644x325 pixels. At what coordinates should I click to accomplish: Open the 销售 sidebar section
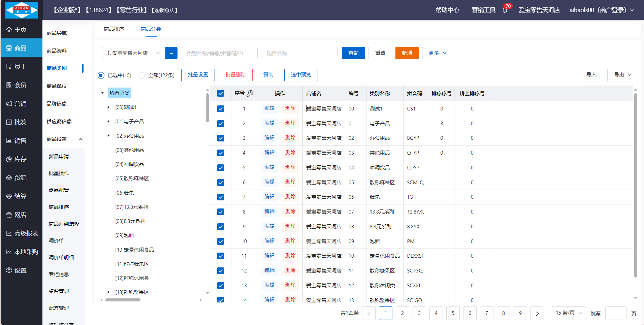21,141
